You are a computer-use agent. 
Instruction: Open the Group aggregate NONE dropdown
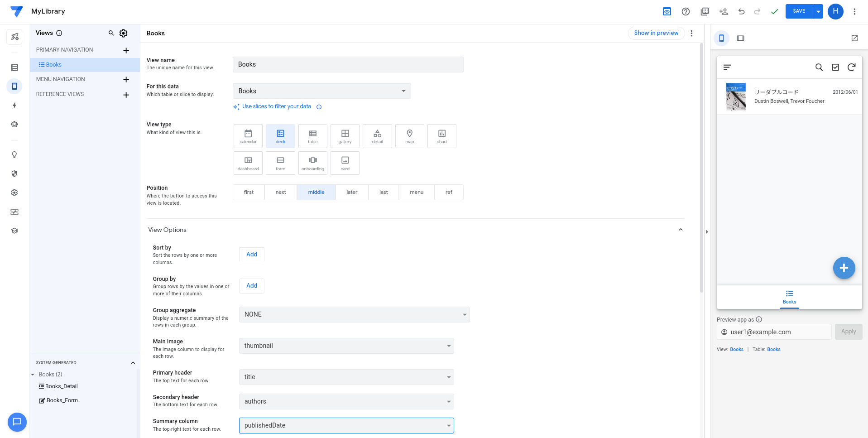coord(355,314)
